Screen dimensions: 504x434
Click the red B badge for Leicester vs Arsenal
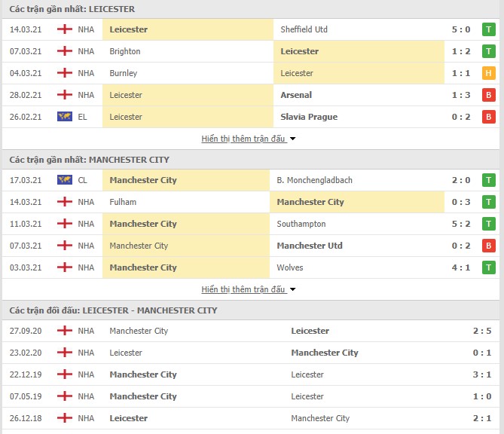pos(489,95)
